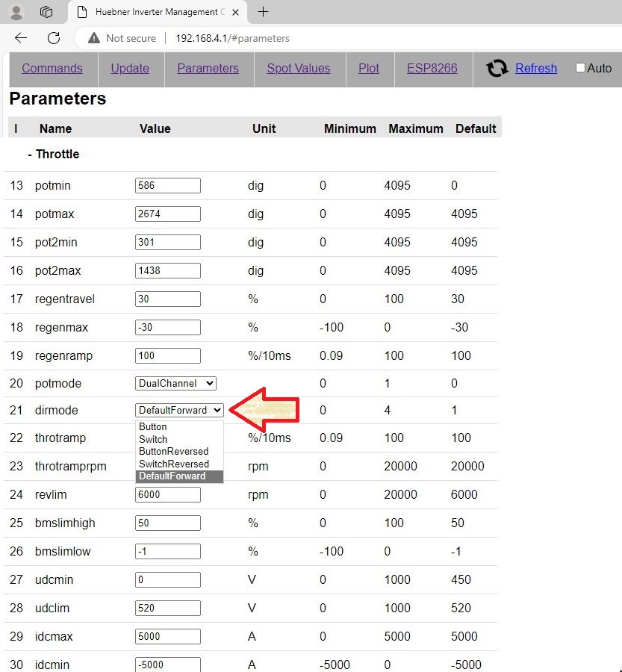Viewport: 622px width, 672px height.
Task: Open the ESP8266 menu link
Action: coord(432,68)
